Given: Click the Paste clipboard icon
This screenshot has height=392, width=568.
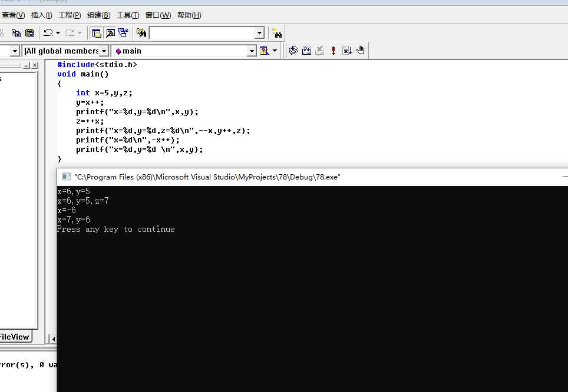Looking at the screenshot, I should 29,34.
